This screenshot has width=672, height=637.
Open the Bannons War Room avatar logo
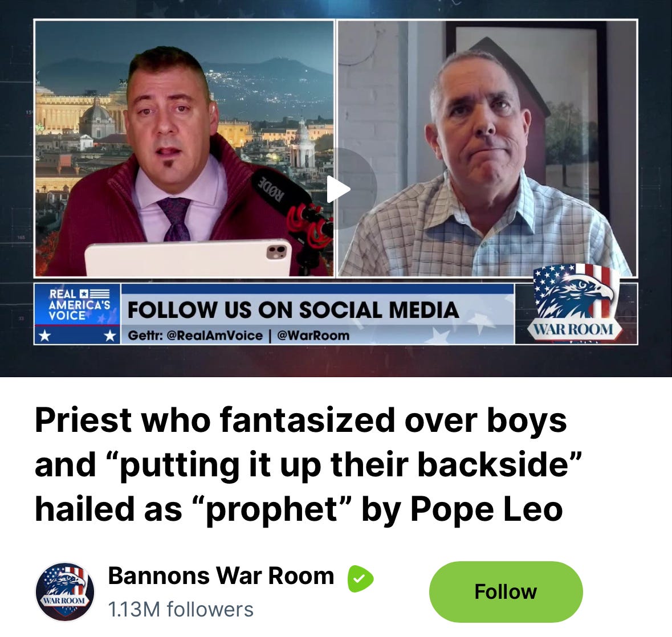coord(64,591)
